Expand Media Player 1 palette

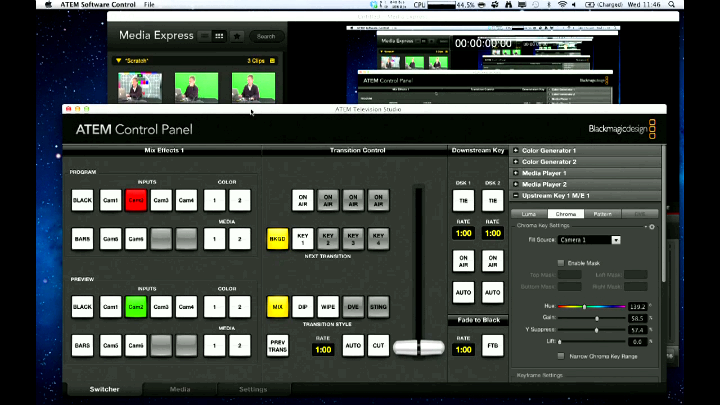pos(516,173)
